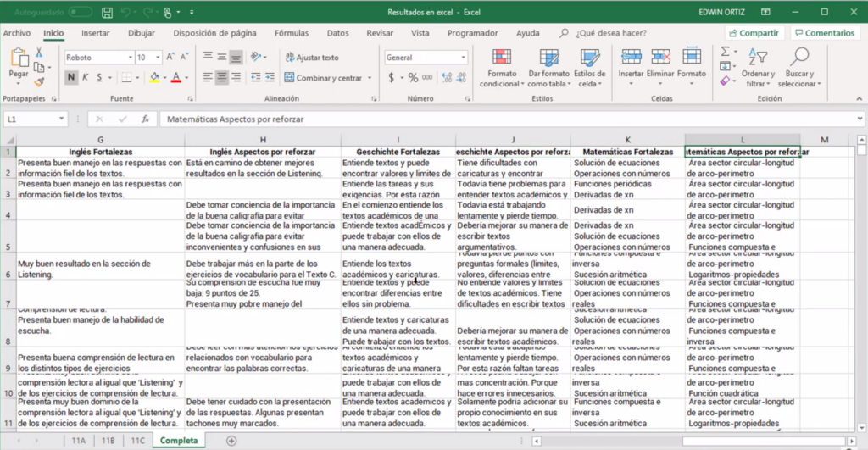Toggle the Autoguardado switch

(81, 12)
